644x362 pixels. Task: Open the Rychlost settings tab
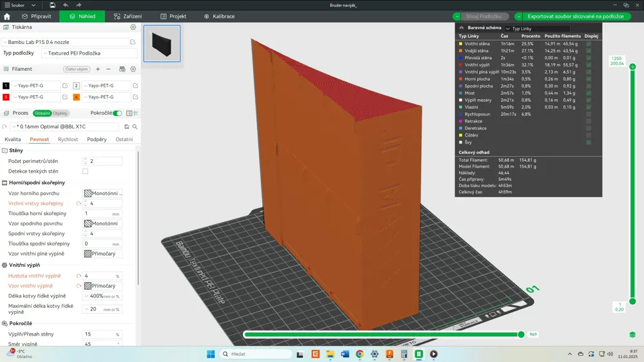68,139
